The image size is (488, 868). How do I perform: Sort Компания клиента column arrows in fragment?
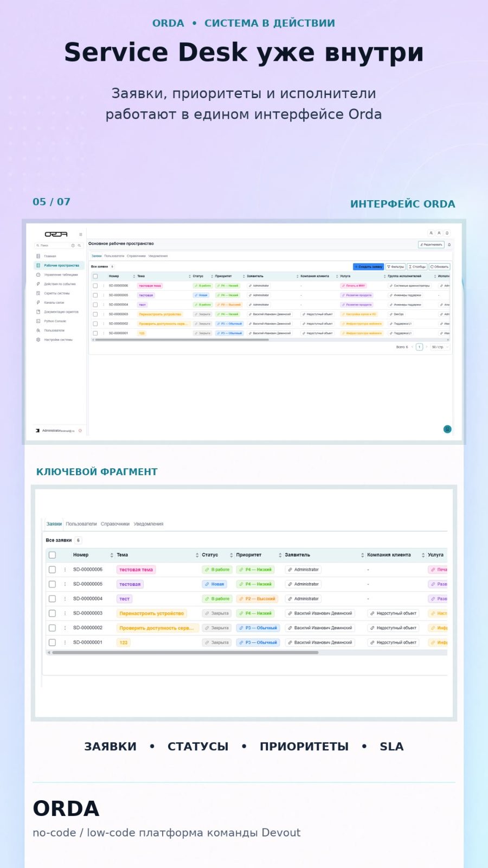point(423,555)
